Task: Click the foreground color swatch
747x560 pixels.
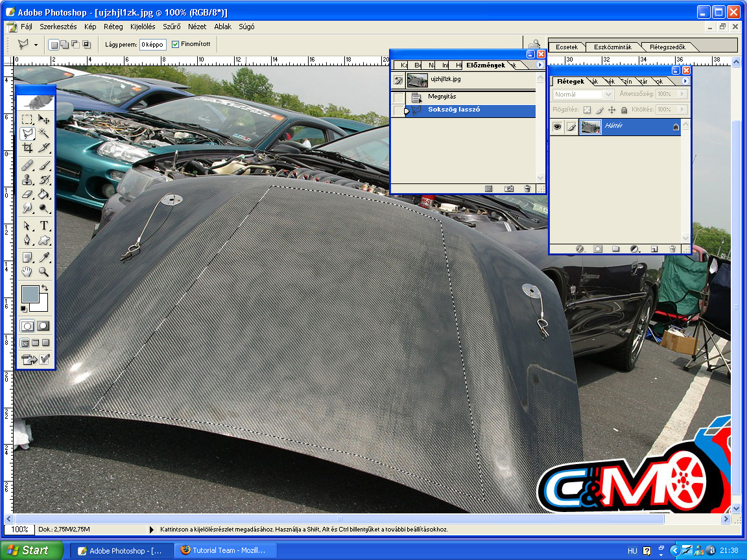Action: 30,294
